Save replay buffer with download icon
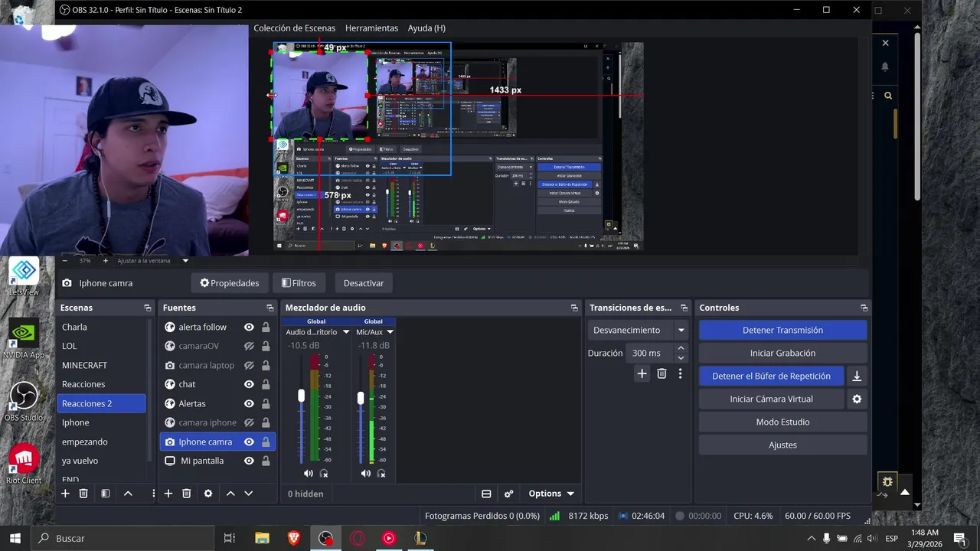The height and width of the screenshot is (551, 980). 857,376
